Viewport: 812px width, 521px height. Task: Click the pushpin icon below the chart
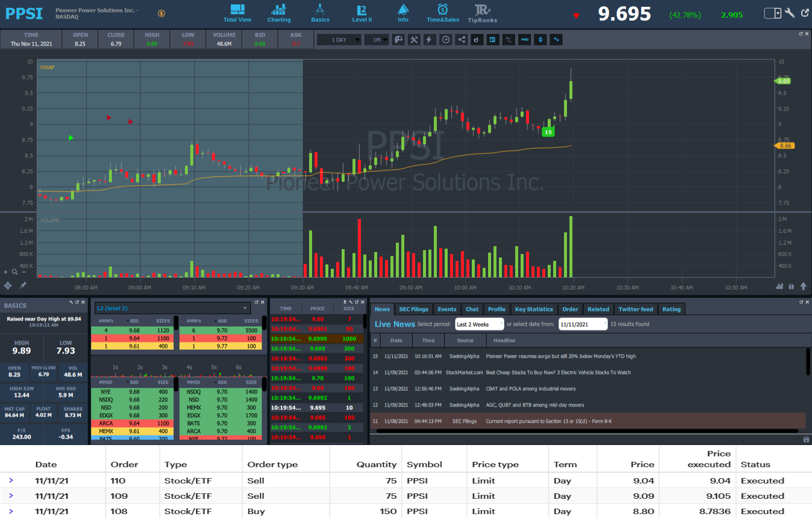tap(23, 286)
